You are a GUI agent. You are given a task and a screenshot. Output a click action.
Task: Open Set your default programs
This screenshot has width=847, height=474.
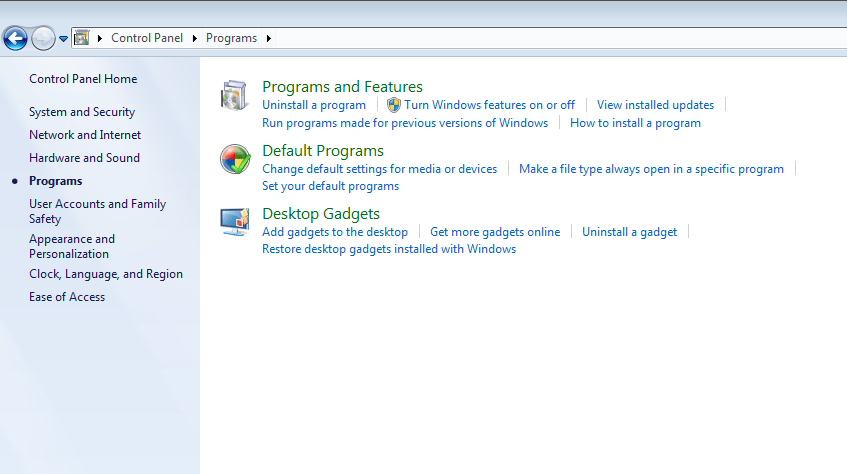coord(331,186)
